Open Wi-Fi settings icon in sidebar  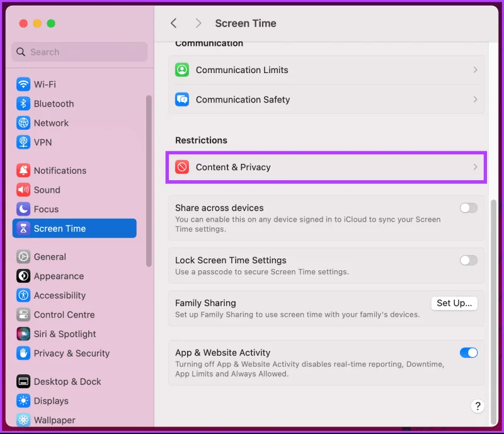pyautogui.click(x=23, y=84)
